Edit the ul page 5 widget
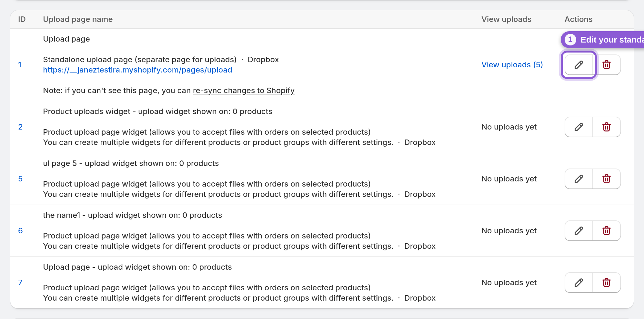Viewport: 644px width, 319px height. 579,179
